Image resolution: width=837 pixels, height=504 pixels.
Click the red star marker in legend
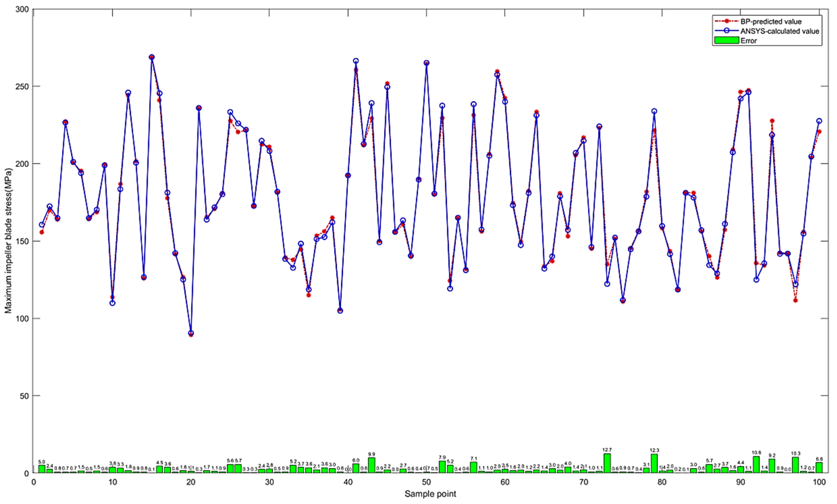pyautogui.click(x=727, y=21)
